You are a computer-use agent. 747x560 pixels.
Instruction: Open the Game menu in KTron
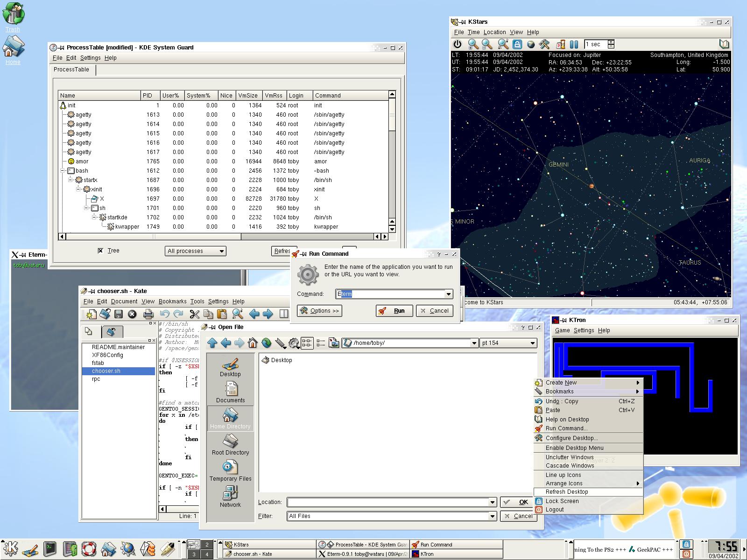click(562, 330)
